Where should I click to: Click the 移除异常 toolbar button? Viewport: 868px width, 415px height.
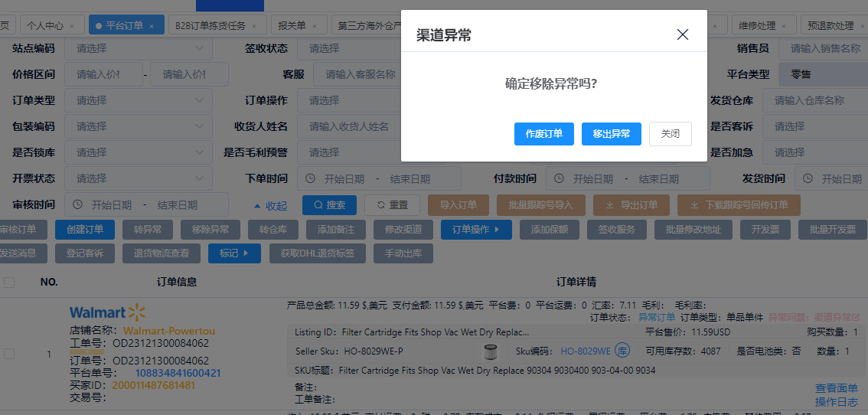pos(209,230)
